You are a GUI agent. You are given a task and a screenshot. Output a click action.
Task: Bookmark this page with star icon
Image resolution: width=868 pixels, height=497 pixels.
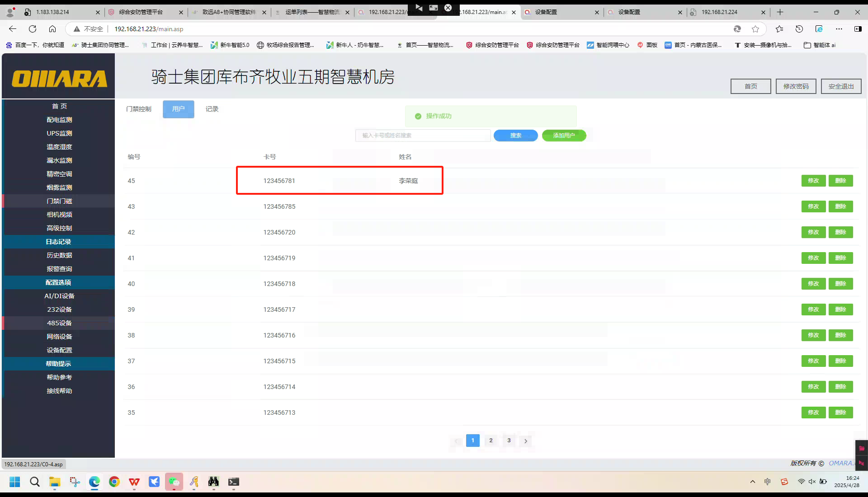pyautogui.click(x=755, y=29)
